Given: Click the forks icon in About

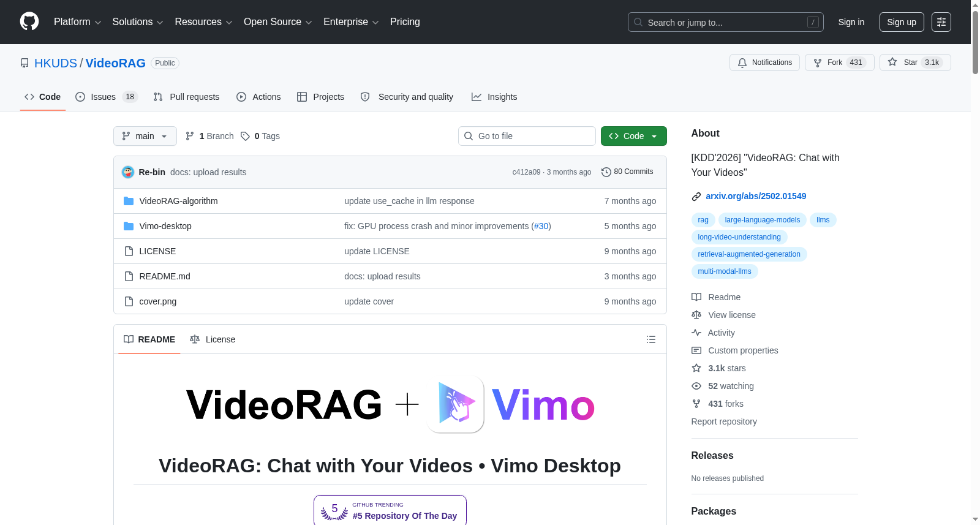Looking at the screenshot, I should click(696, 404).
